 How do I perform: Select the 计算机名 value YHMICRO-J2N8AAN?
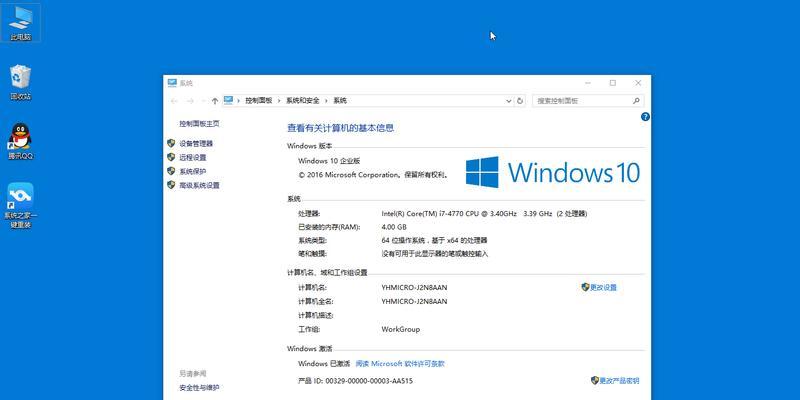tap(414, 288)
